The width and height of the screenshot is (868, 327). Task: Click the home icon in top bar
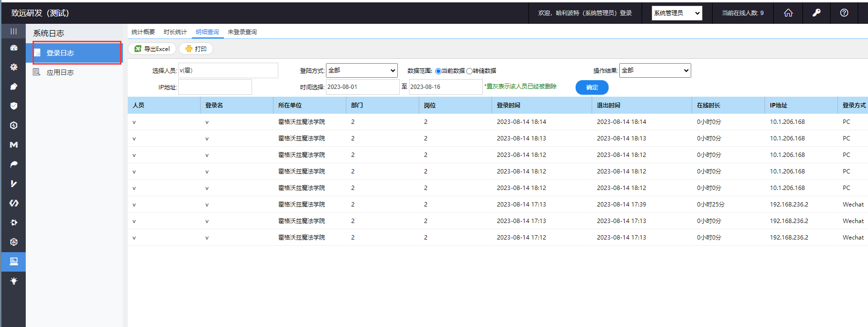point(788,13)
